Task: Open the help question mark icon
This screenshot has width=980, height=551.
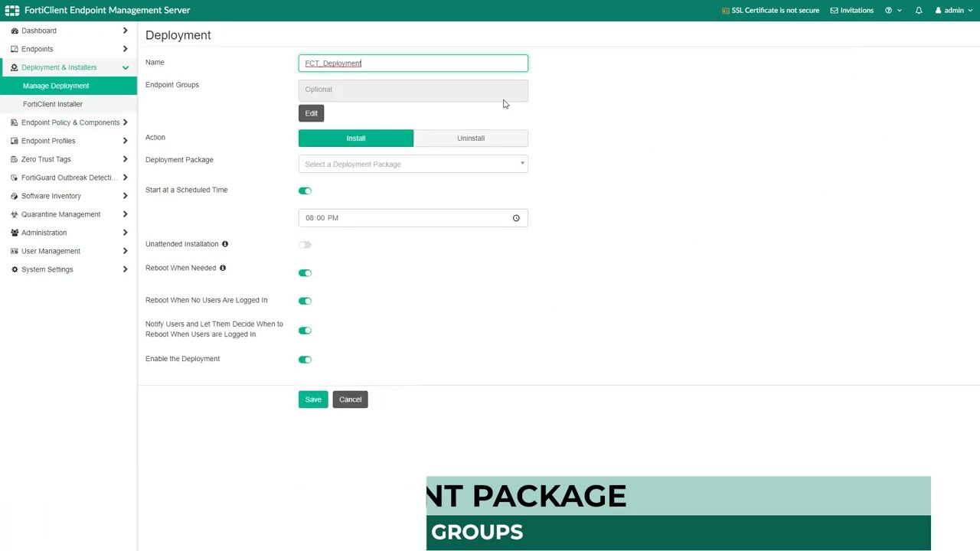Action: coord(889,11)
